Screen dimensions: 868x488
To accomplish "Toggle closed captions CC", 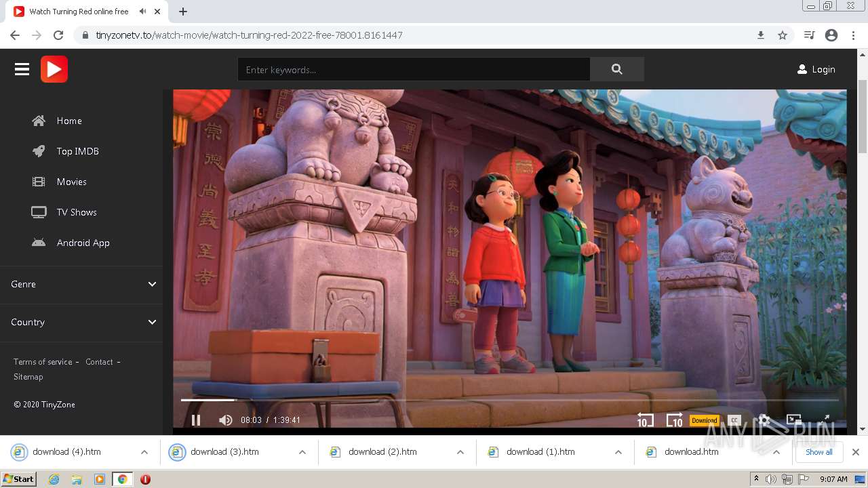I will [x=734, y=420].
